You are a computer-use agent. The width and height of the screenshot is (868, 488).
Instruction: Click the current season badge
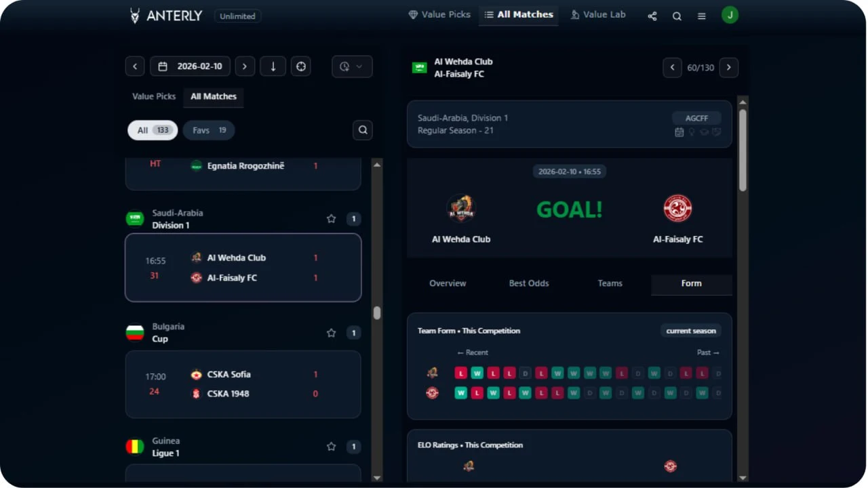pyautogui.click(x=690, y=331)
